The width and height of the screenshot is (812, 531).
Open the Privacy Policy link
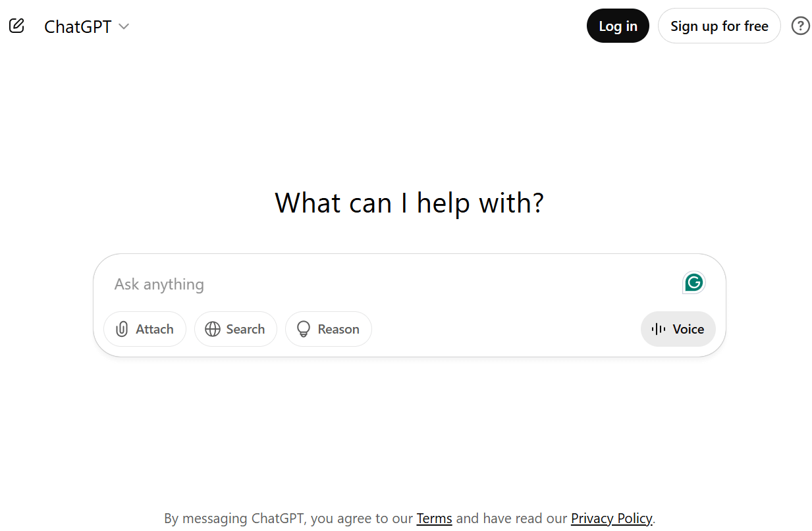[x=611, y=518]
